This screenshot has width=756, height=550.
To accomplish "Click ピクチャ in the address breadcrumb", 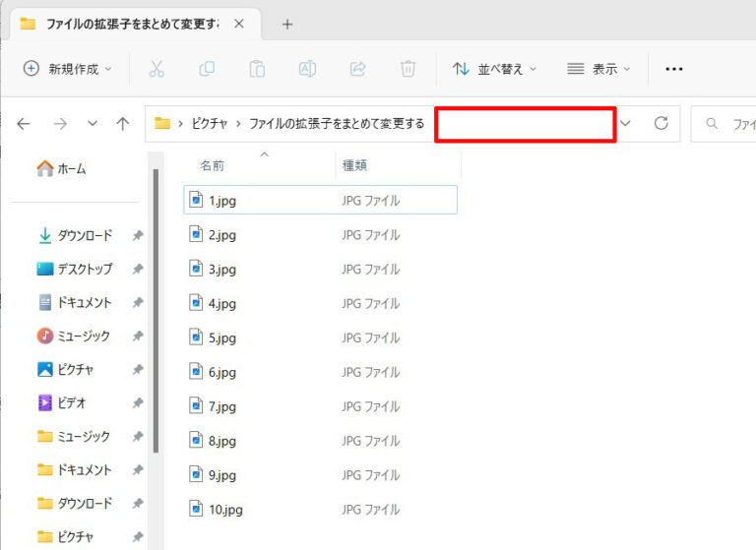I will click(210, 124).
